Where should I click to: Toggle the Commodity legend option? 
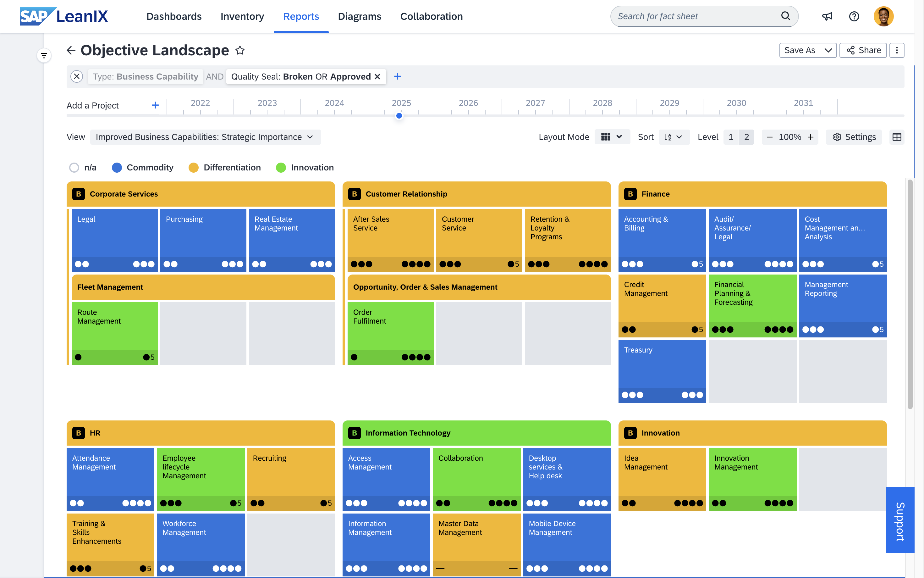click(x=117, y=168)
